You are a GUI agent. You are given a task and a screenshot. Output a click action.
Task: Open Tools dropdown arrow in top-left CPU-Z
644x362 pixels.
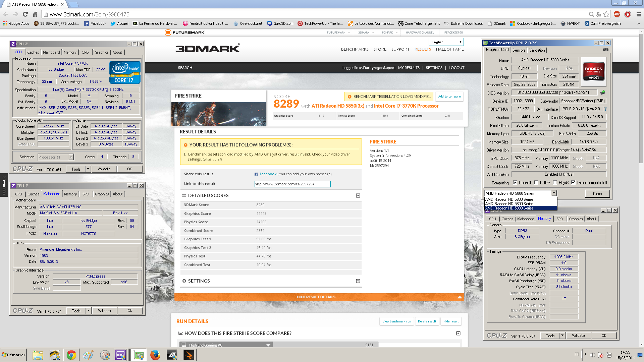tap(88, 169)
